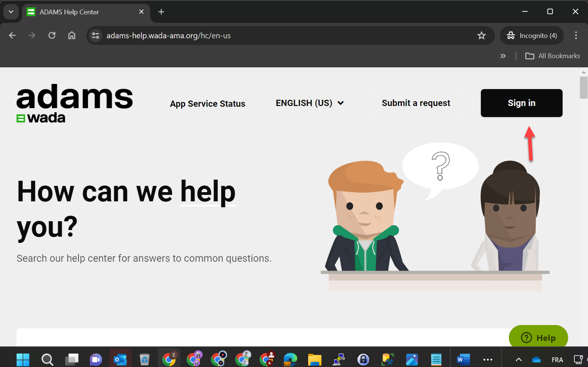Go back to the previous page

click(12, 35)
